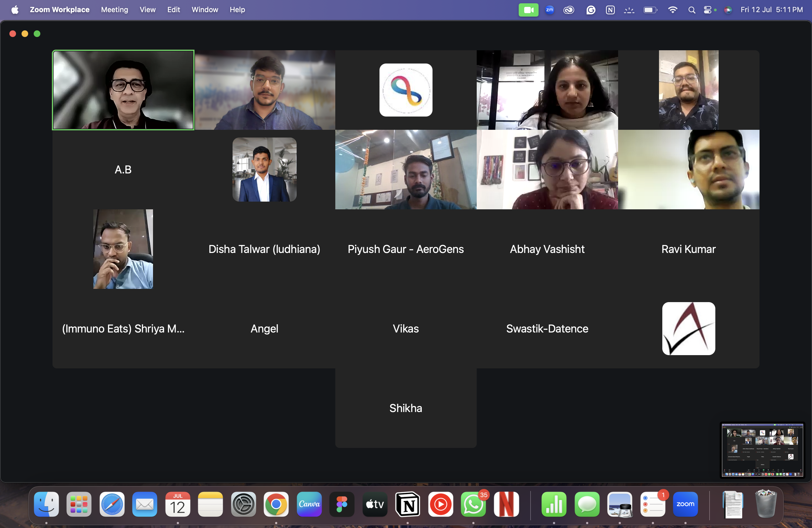Open Control Center toggle in menu bar
Screen dimensions: 812x528
coord(708,10)
